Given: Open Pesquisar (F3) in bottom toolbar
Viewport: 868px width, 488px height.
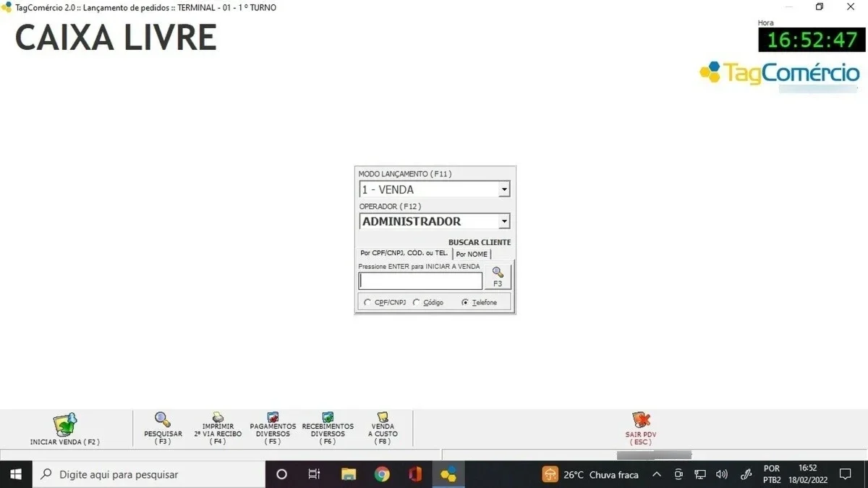Looking at the screenshot, I should (x=163, y=429).
